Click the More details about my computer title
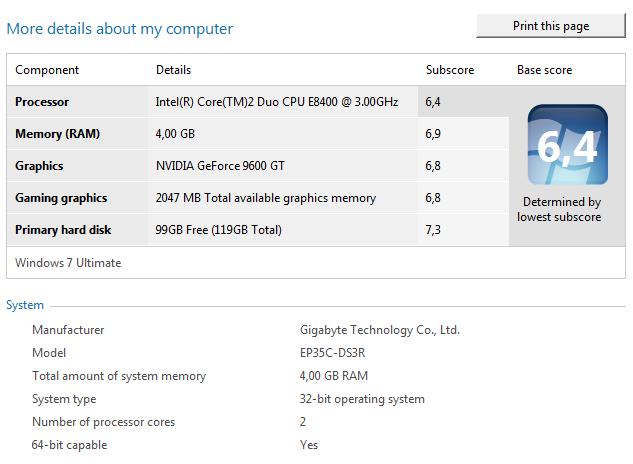This screenshot has width=633, height=464. tap(120, 29)
